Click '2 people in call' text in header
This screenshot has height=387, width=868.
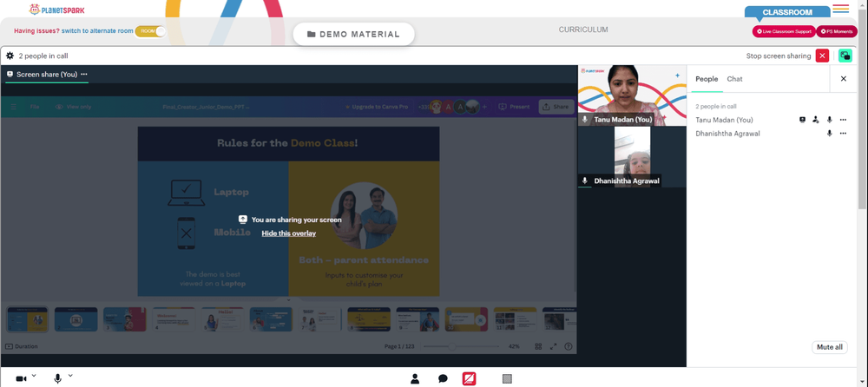point(43,56)
